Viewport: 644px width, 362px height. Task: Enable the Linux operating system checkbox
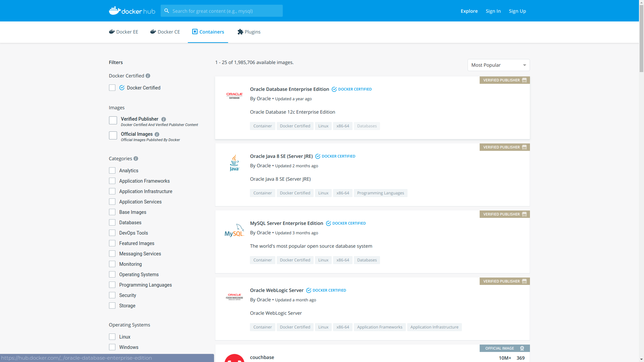[x=112, y=337]
